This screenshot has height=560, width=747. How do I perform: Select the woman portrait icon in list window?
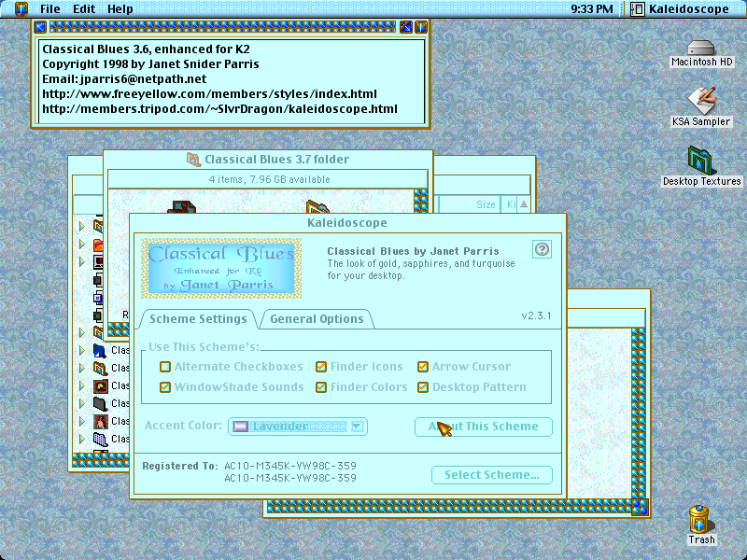(x=100, y=421)
